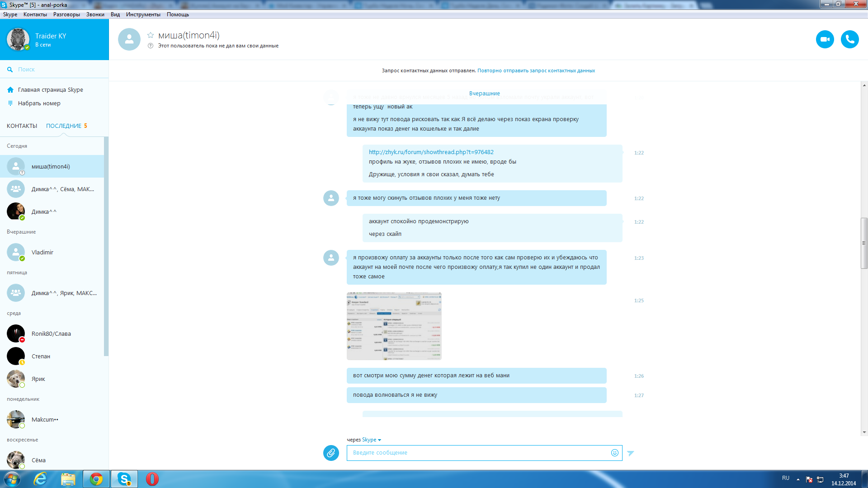
Task: Open the Помощь menu
Action: [178, 14]
